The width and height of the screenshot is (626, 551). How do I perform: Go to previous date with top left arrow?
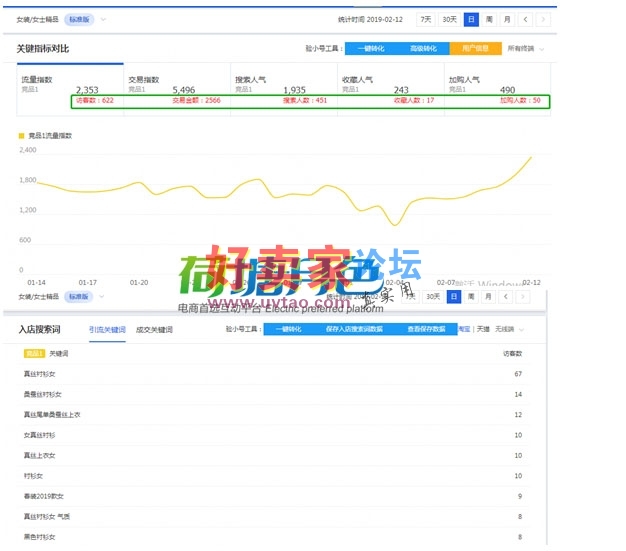[525, 19]
